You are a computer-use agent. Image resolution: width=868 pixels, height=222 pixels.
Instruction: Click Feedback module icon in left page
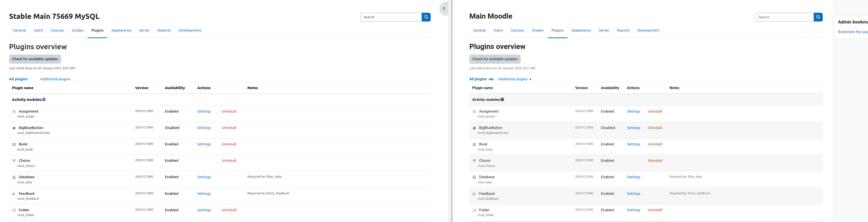tap(14, 194)
